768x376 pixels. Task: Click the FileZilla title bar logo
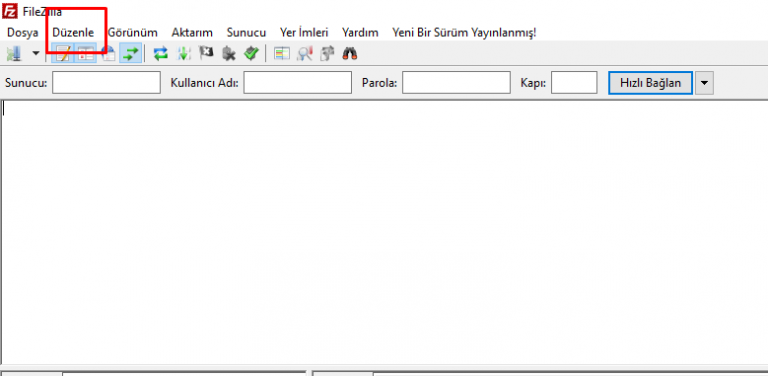[x=10, y=10]
